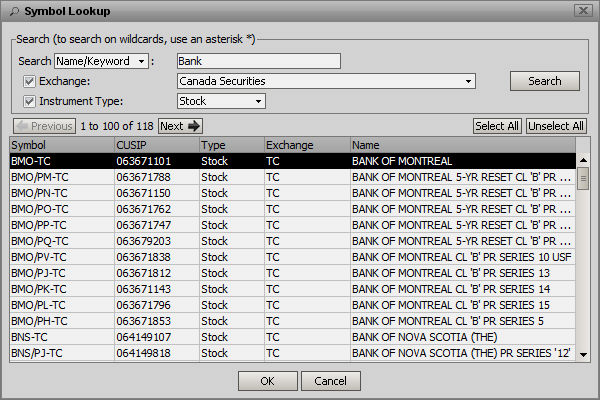This screenshot has width=600, height=400.
Task: Select the BMO/PM-TC row
Action: point(293,177)
